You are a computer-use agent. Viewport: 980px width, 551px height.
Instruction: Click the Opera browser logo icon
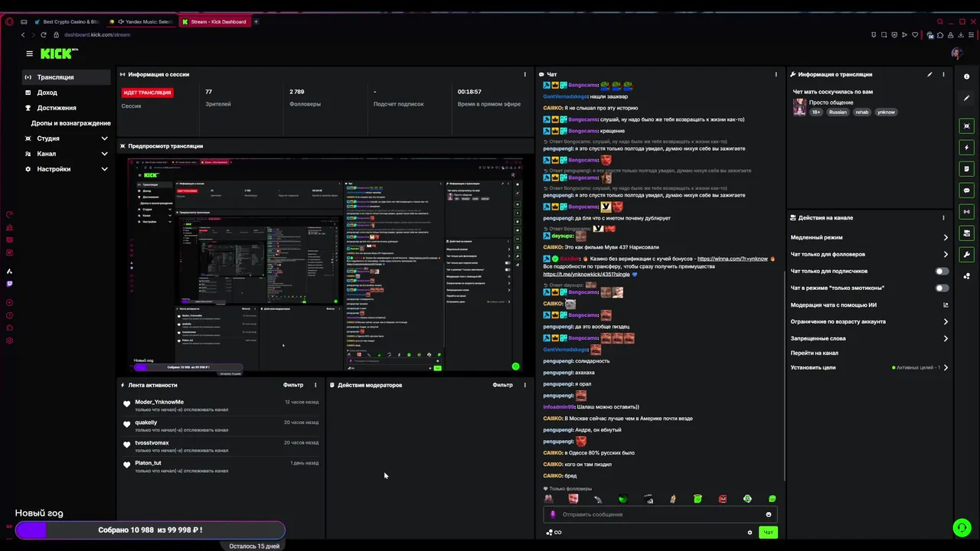[x=9, y=21]
